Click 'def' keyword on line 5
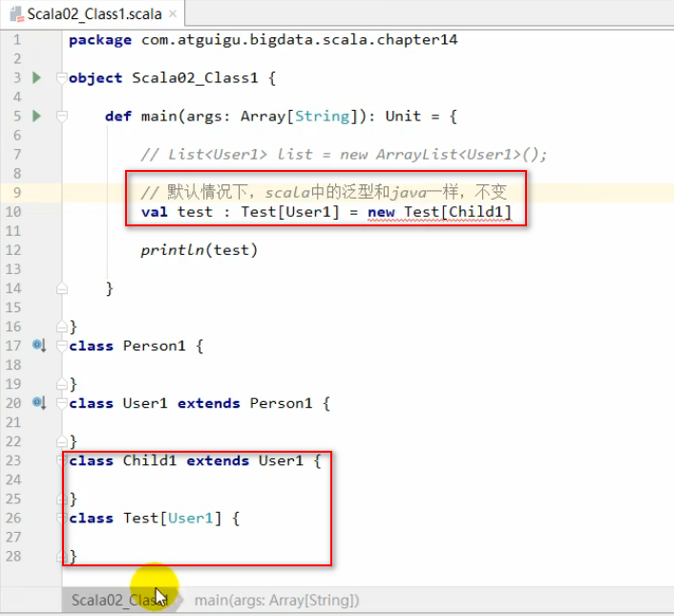Viewport: 674px width, 616px height. coord(118,117)
